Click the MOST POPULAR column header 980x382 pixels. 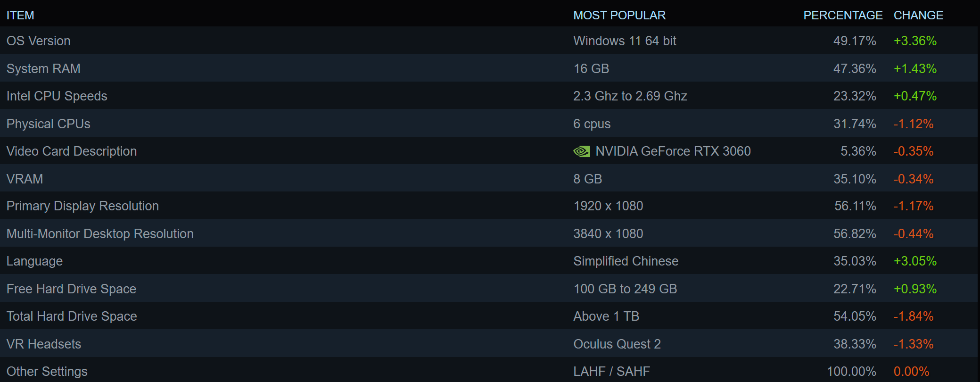[619, 15]
